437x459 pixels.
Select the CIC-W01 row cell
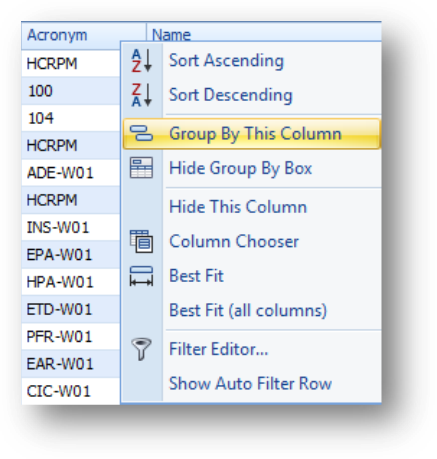point(71,391)
